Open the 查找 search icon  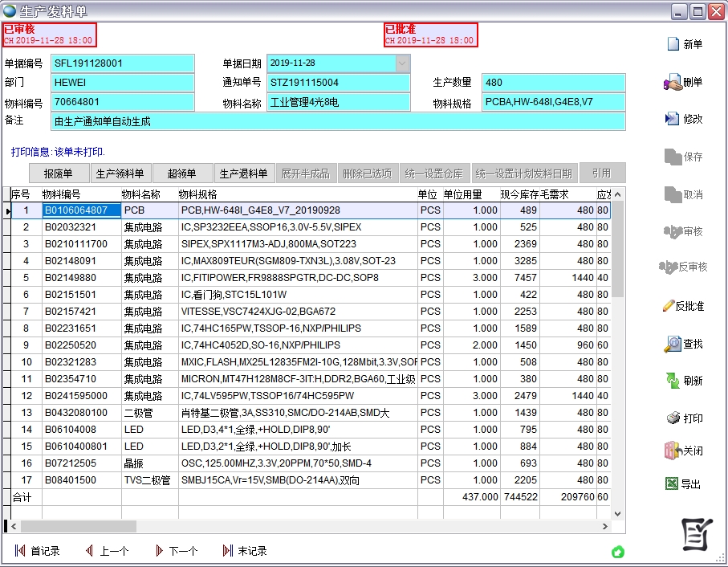[673, 344]
